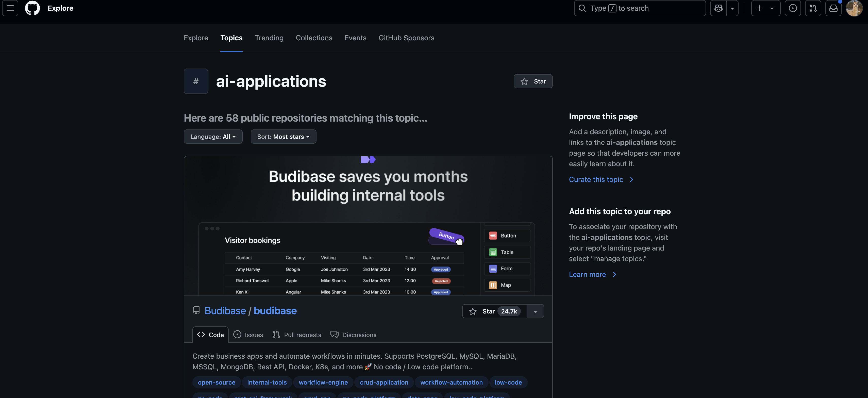Go to GitHub Sponsors tab
The height and width of the screenshot is (398, 868).
(x=406, y=38)
